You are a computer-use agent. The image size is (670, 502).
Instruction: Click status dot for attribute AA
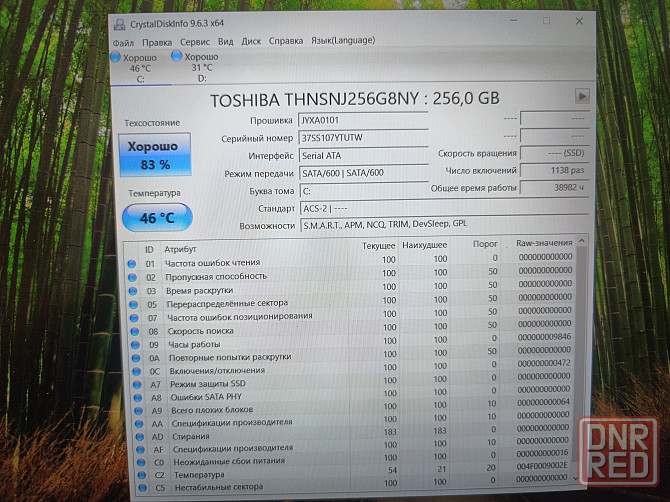[x=139, y=424]
